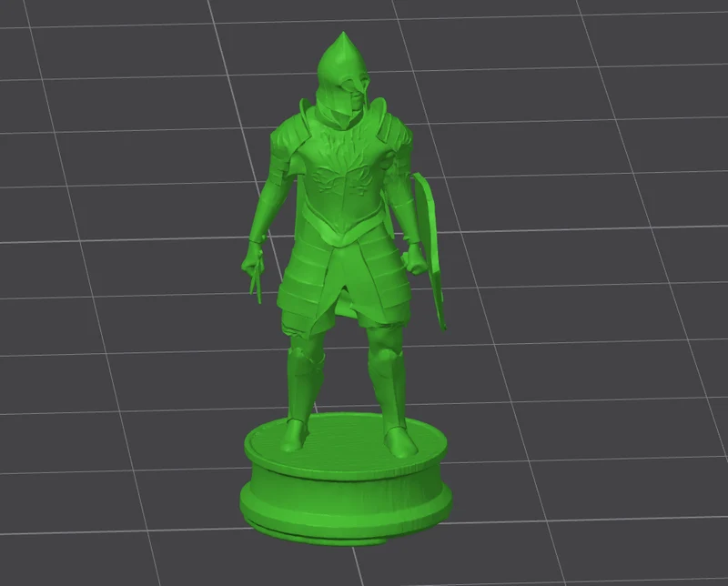Click the shield on the knight's arm
The height and width of the screenshot is (586, 728).
(x=430, y=251)
